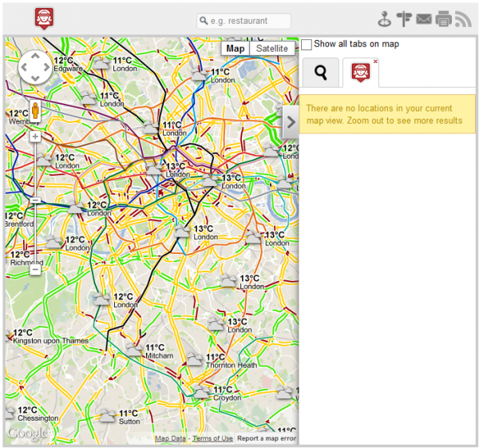
Task: Collapse side panel with the arrow handle
Action: click(291, 122)
